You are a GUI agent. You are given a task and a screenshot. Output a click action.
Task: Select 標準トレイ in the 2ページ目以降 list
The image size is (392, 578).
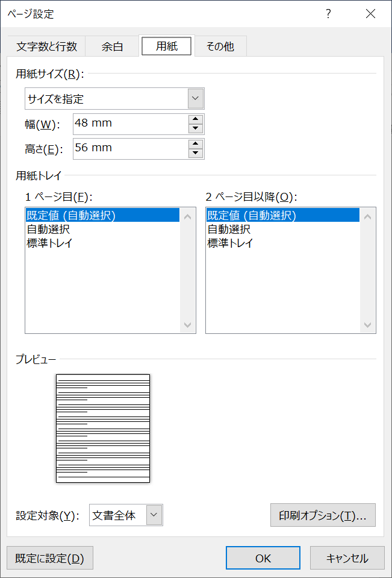(x=282, y=243)
